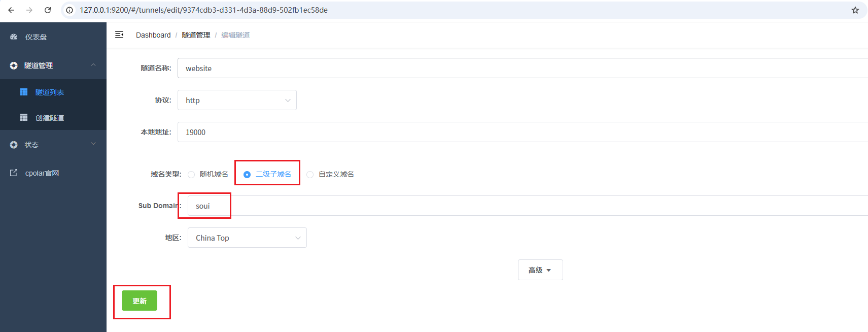The height and width of the screenshot is (332, 868).
Task: Click the cpolar website external link icon
Action: click(14, 173)
